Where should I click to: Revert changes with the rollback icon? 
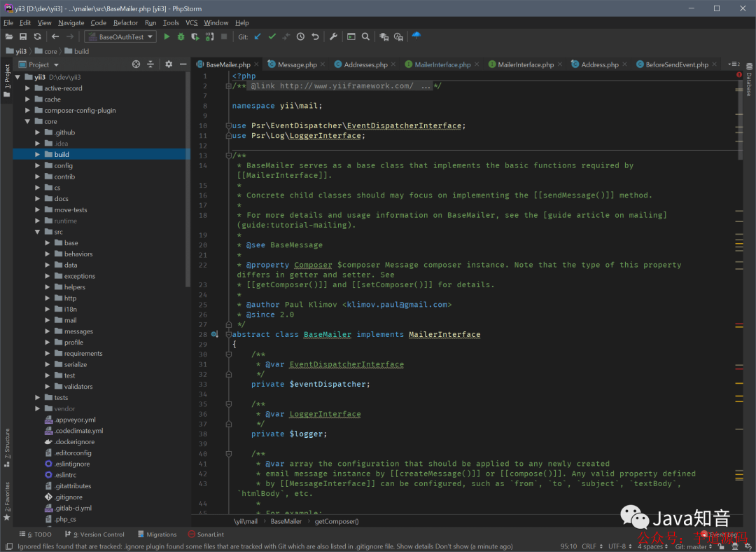tap(315, 36)
